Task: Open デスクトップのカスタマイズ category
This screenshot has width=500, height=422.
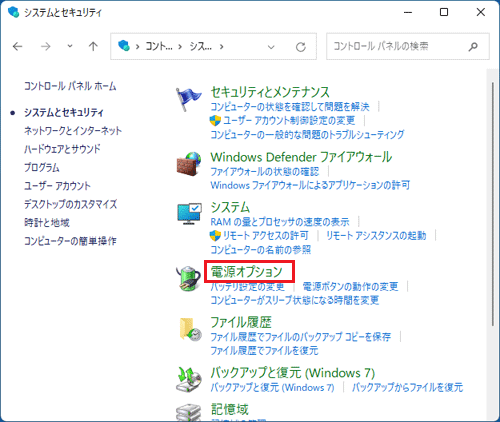Action: (x=71, y=204)
